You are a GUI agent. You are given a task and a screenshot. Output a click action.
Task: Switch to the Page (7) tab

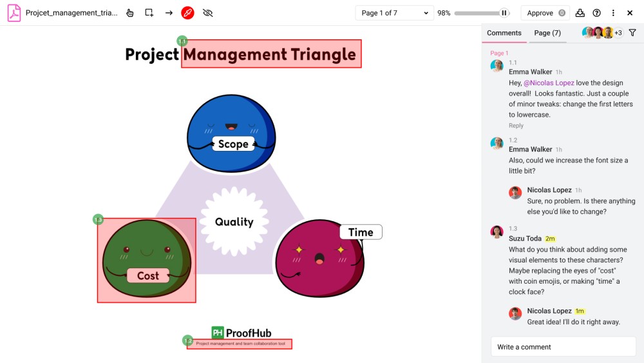[547, 33]
